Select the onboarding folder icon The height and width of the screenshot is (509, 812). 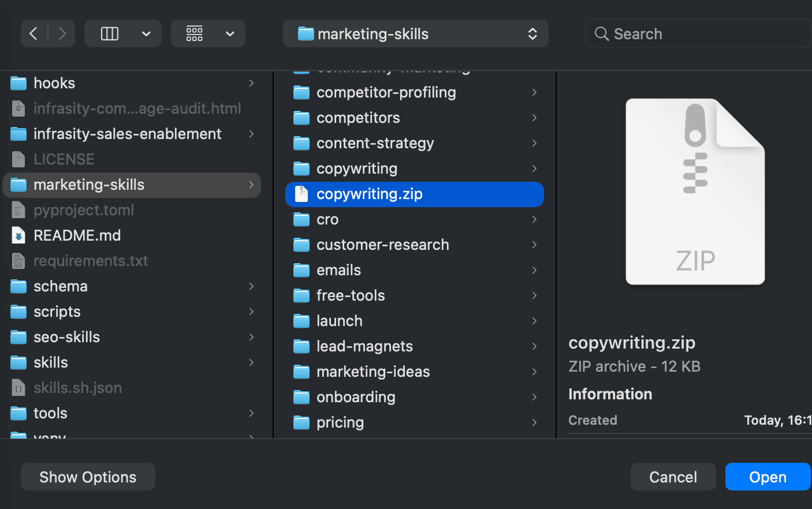301,397
